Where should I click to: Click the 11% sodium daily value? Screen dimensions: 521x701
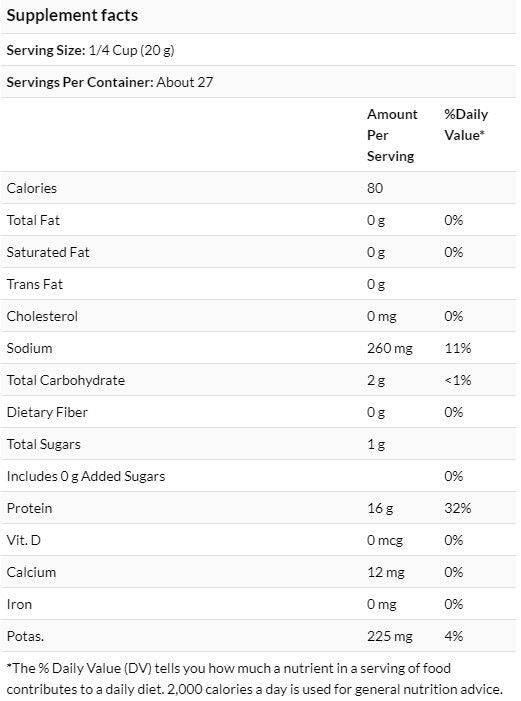pyautogui.click(x=457, y=348)
